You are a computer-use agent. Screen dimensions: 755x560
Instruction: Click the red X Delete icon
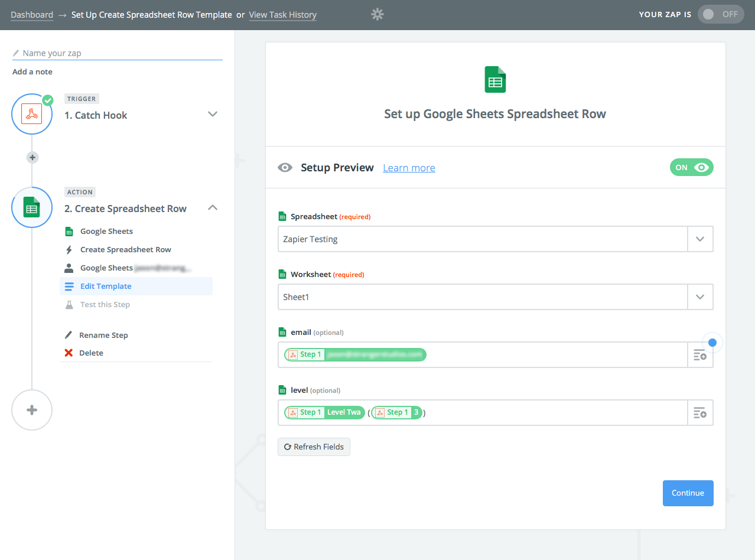[x=69, y=353]
